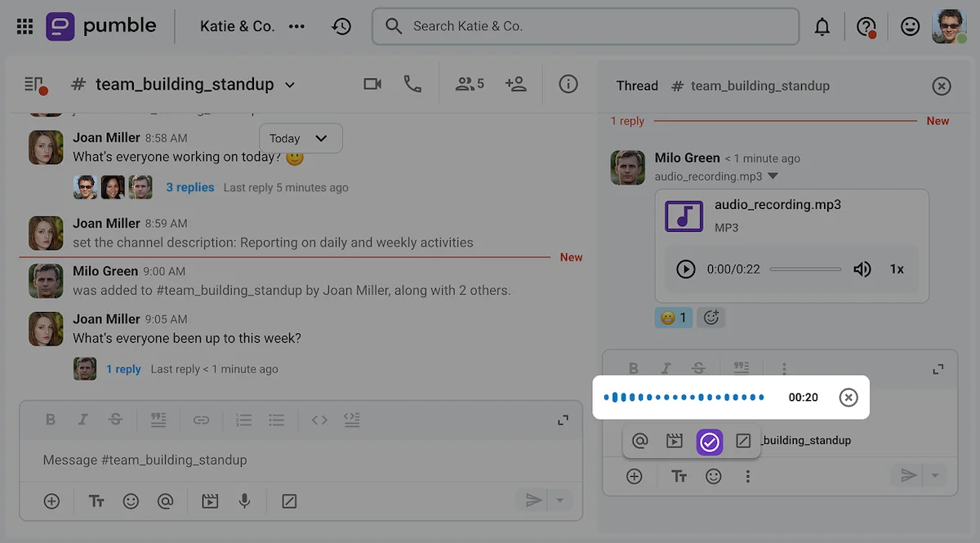Expand the channel message editor
Viewport: 980px width, 543px height.
563,420
